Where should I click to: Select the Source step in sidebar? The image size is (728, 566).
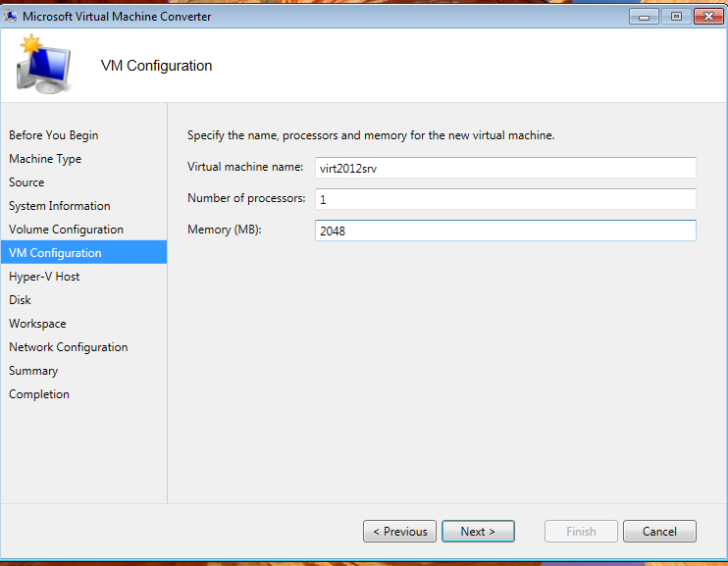[26, 182]
